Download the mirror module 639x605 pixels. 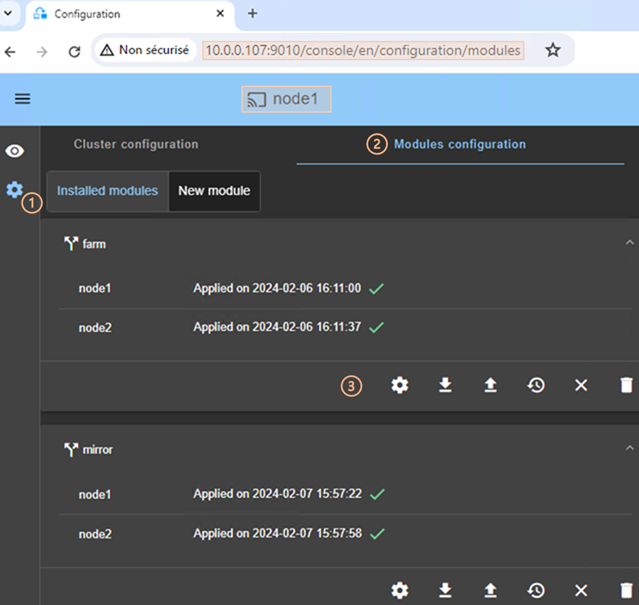coord(445,590)
